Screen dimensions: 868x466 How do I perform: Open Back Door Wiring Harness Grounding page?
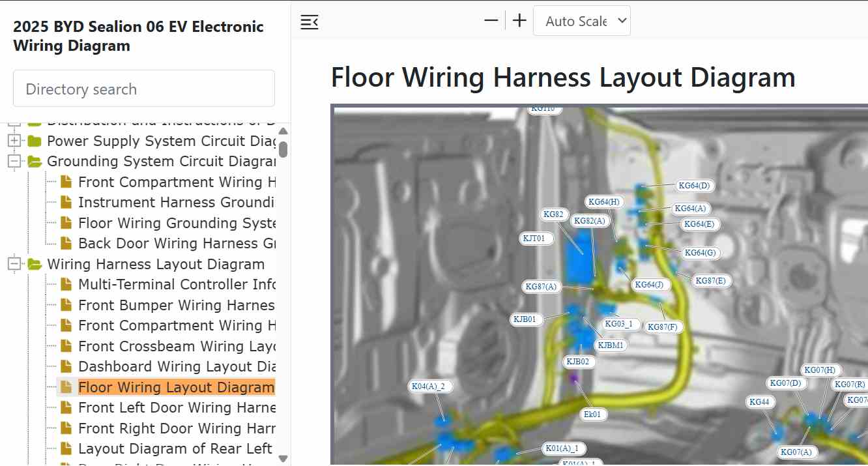(177, 244)
